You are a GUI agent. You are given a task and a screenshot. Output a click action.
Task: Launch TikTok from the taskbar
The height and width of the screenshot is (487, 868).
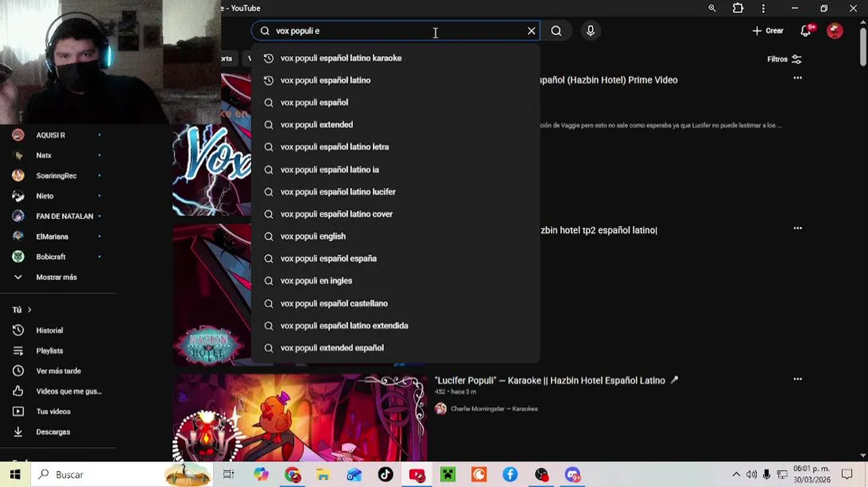tap(385, 475)
